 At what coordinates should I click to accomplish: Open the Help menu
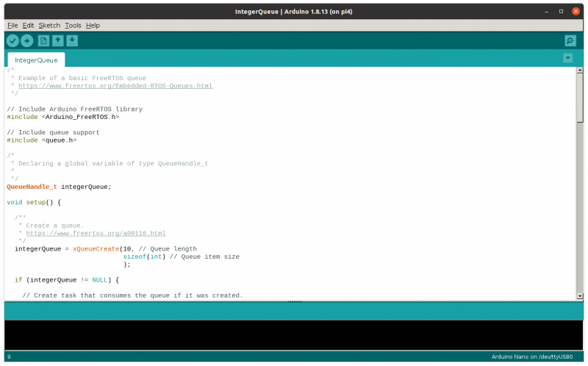(93, 25)
